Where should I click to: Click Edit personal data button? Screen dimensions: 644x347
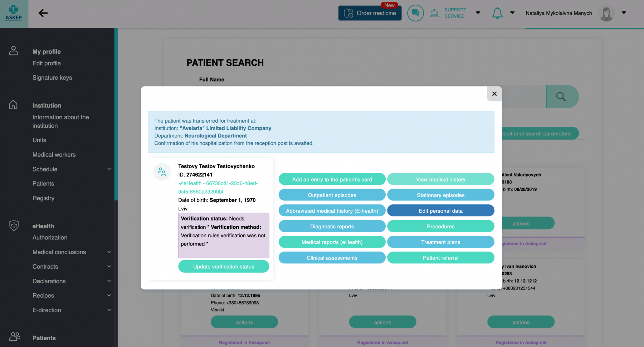[440, 211]
